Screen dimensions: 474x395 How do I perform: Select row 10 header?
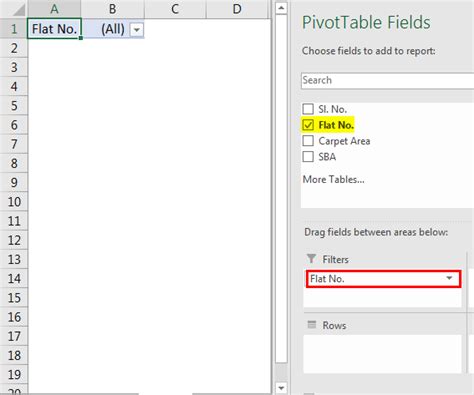[x=14, y=202]
